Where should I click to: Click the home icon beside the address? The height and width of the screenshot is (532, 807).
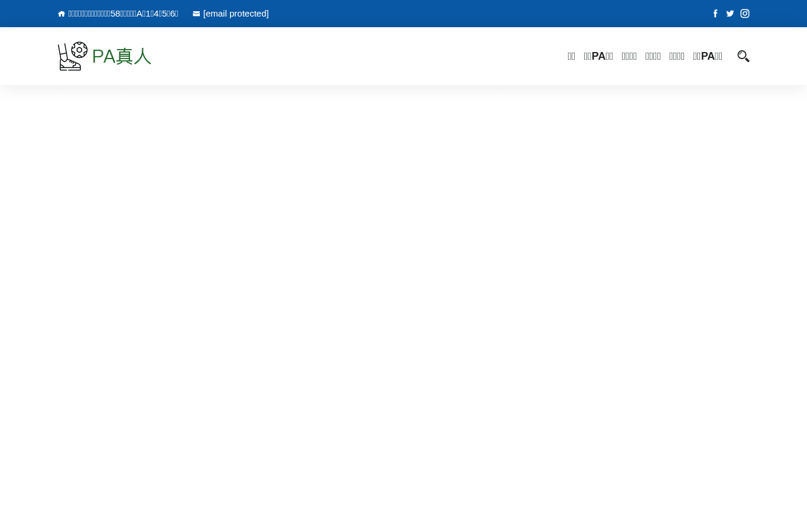click(61, 14)
